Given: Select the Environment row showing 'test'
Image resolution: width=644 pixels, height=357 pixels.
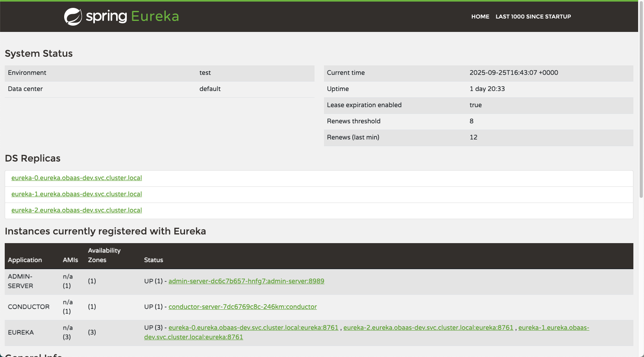Looking at the screenshot, I should 157,73.
